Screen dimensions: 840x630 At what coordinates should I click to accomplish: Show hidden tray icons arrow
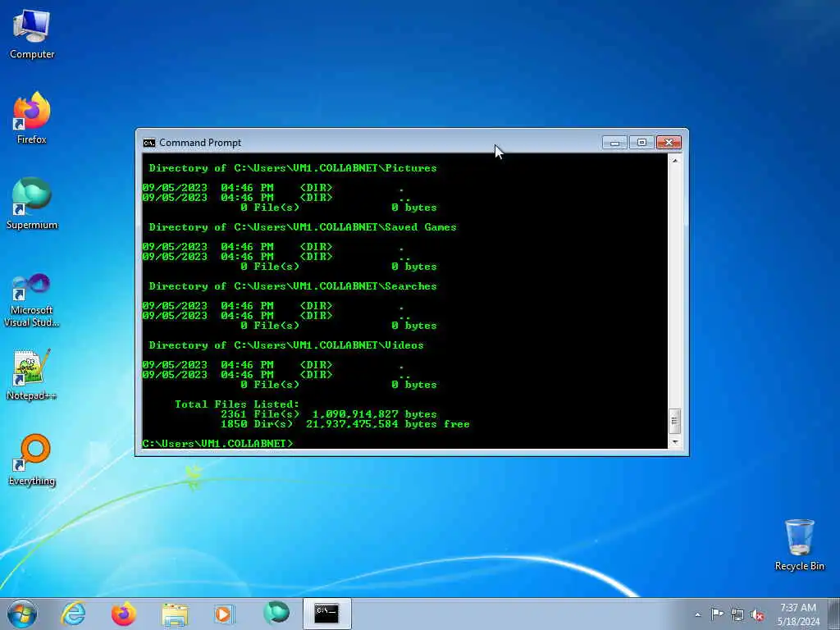[697, 614]
